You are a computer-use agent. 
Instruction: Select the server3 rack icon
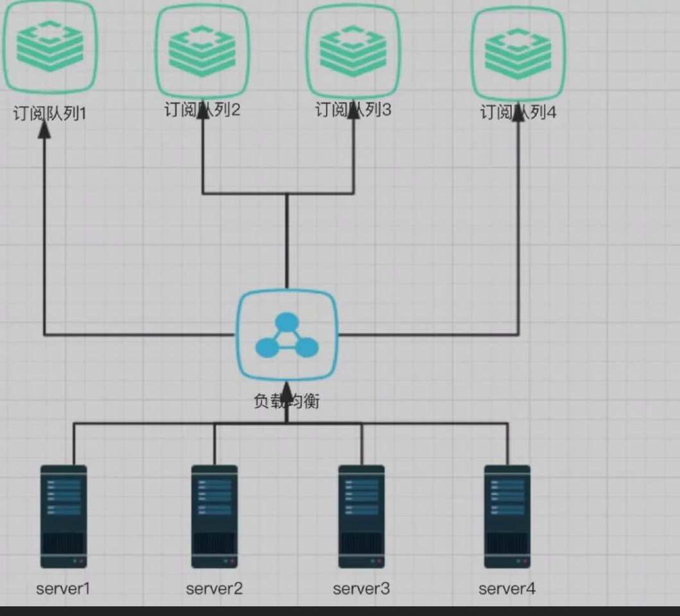point(361,517)
